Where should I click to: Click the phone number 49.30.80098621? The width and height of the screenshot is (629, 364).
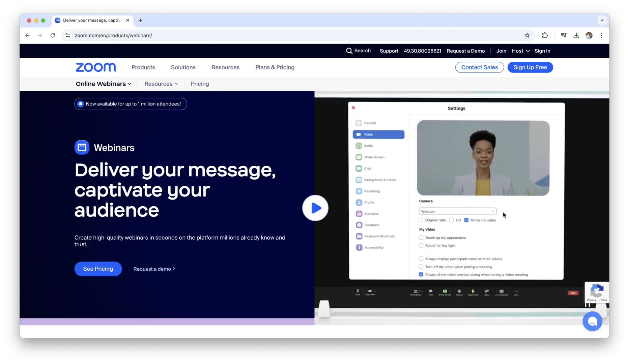click(422, 51)
